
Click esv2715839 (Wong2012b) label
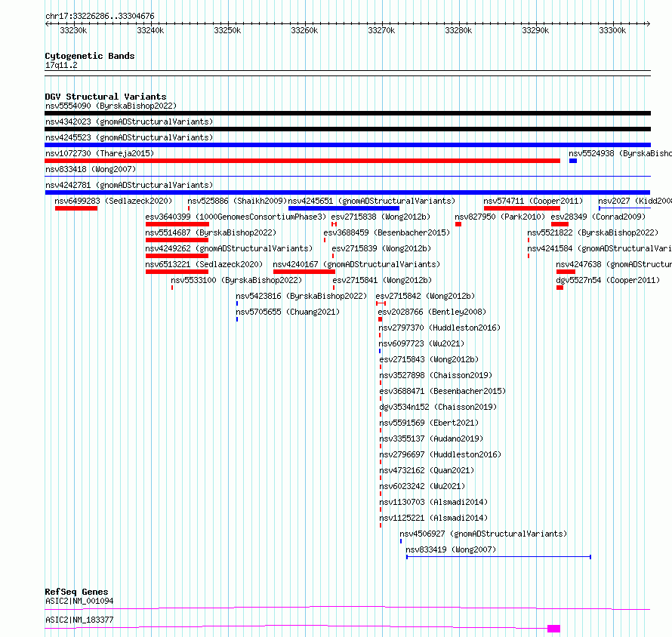pyautogui.click(x=381, y=248)
